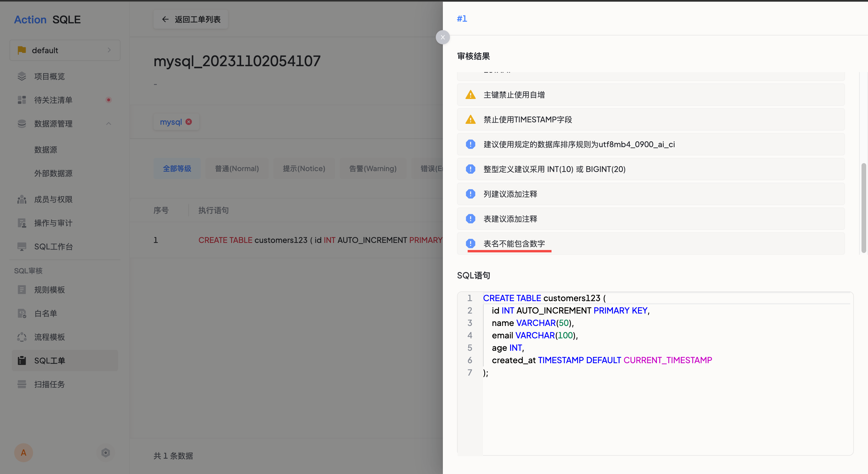Open 白名单 page
Screen dimensions: 868x474
pyautogui.click(x=45, y=314)
